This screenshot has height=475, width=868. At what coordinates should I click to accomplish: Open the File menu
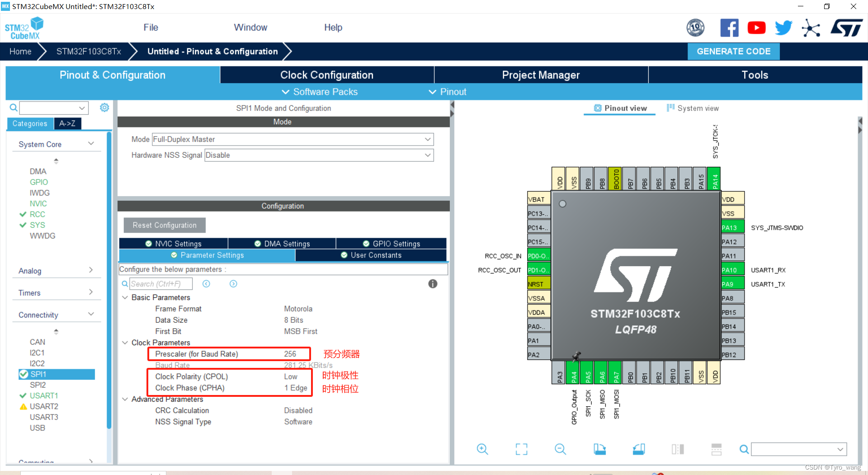(x=151, y=28)
